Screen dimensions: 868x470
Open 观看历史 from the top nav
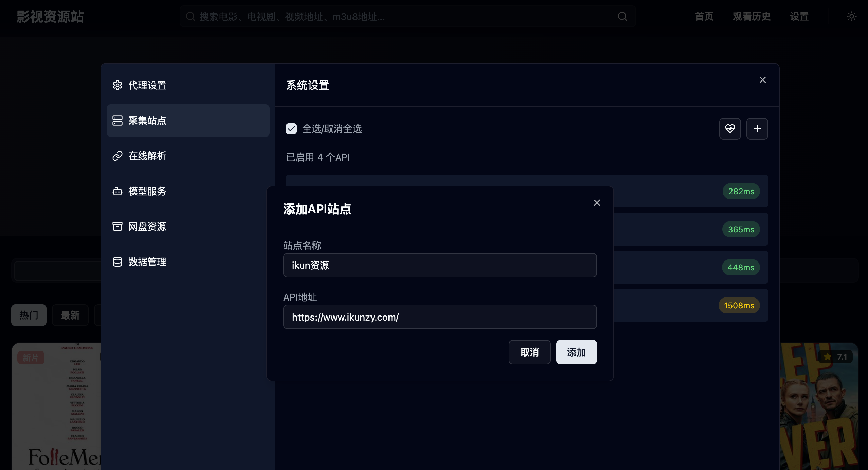pyautogui.click(x=752, y=16)
